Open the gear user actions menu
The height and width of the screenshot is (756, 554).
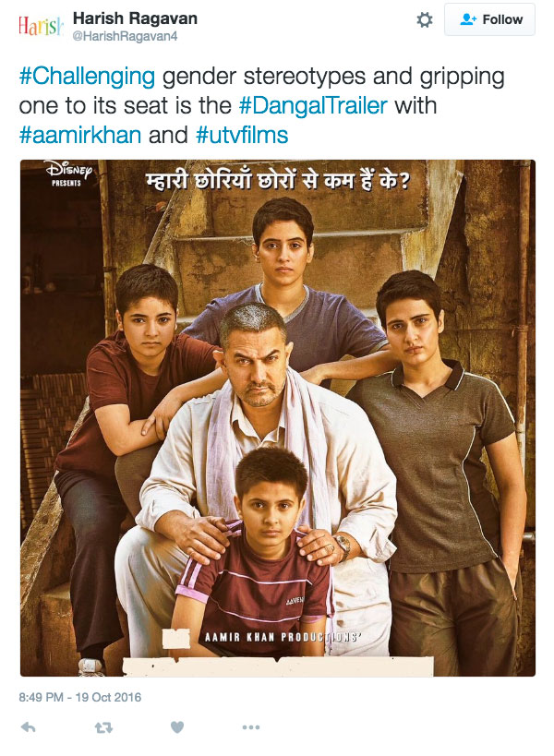[x=425, y=19]
